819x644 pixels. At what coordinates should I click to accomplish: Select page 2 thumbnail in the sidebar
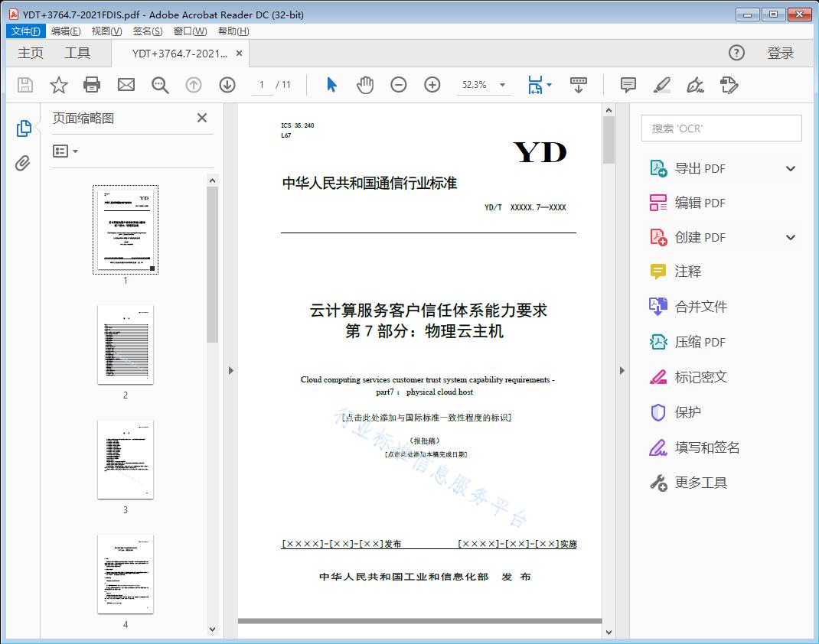click(x=125, y=346)
